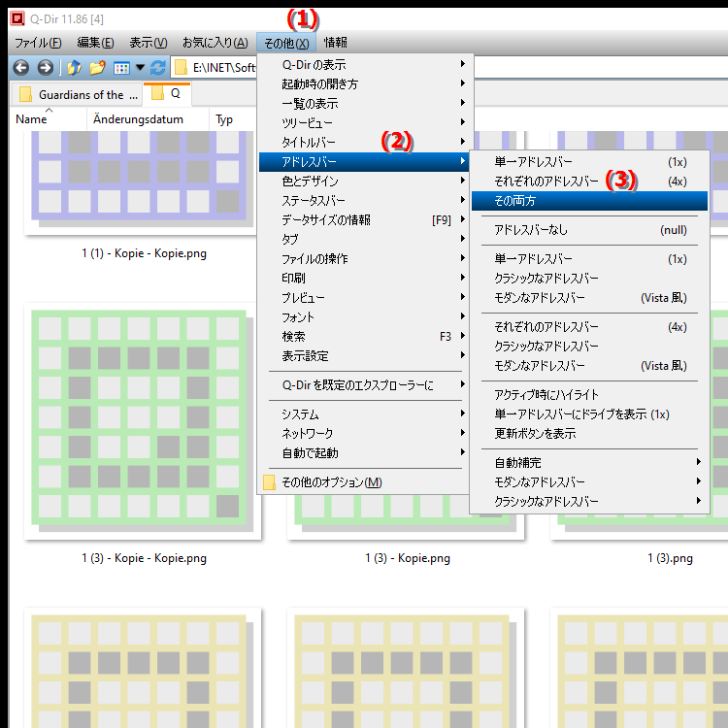Toggle アクティブ時にハイライト option
728x728 pixels.
589,395
